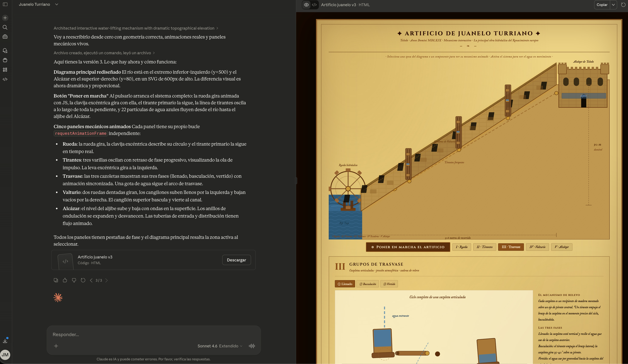Open the Sonnet 4.6 Extendido model selector
This screenshot has height=364, width=628.
(x=219, y=346)
